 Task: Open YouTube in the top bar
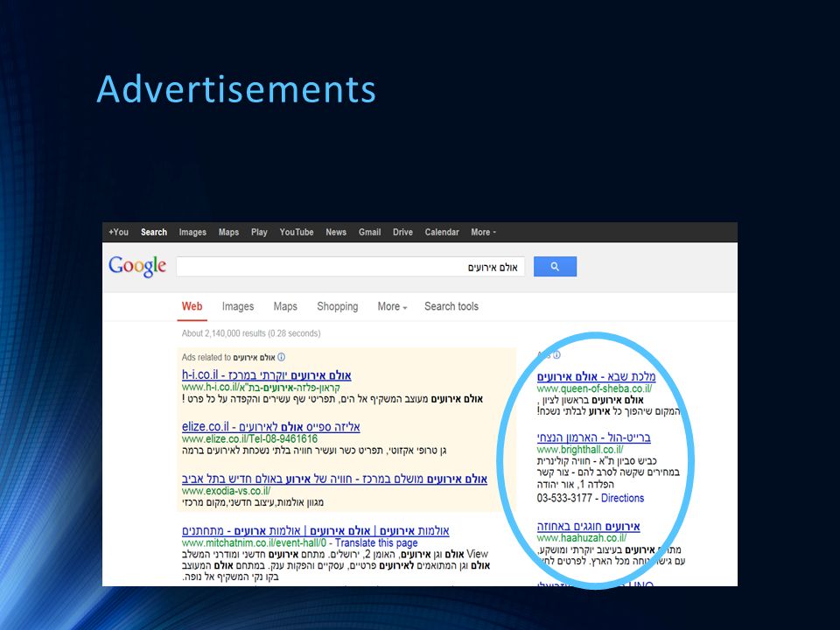click(297, 232)
